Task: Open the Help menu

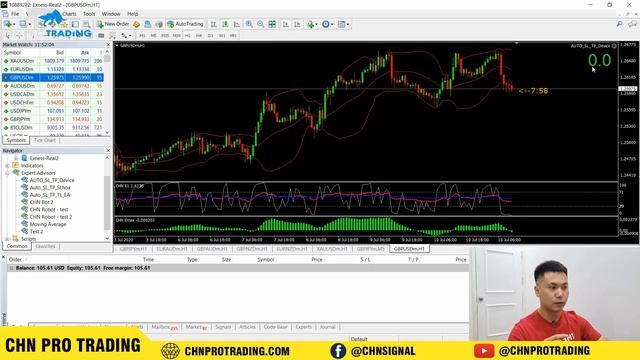Action: (x=133, y=14)
